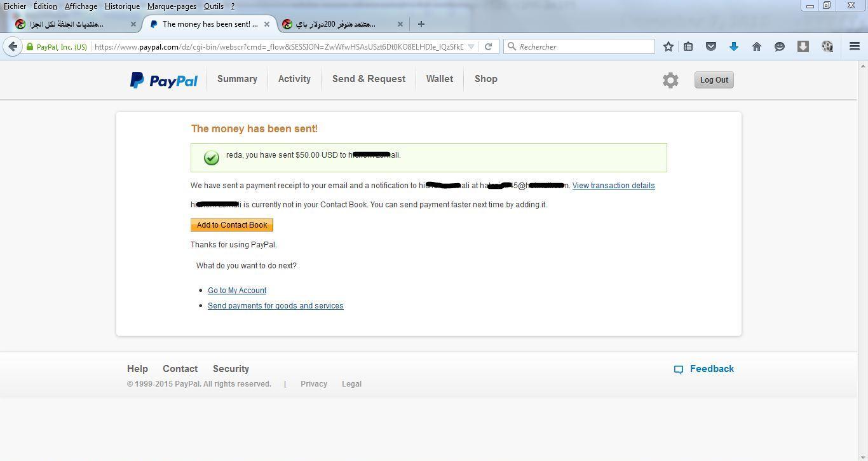Open the Fichier menu
Image resolution: width=868 pixels, height=461 pixels.
pyautogui.click(x=15, y=6)
